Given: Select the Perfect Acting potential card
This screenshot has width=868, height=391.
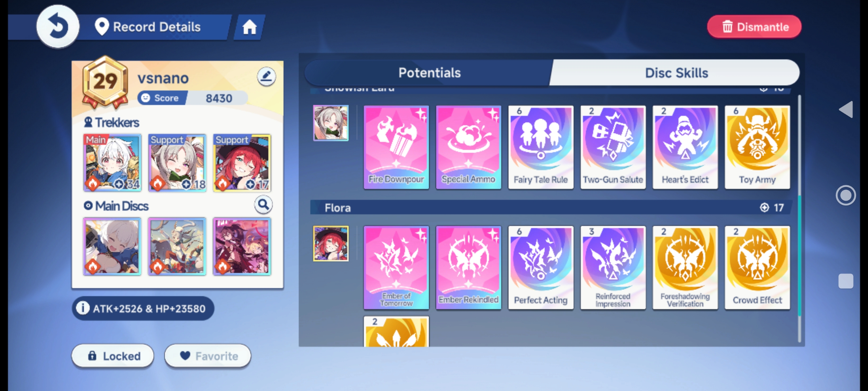Looking at the screenshot, I should (x=541, y=268).
